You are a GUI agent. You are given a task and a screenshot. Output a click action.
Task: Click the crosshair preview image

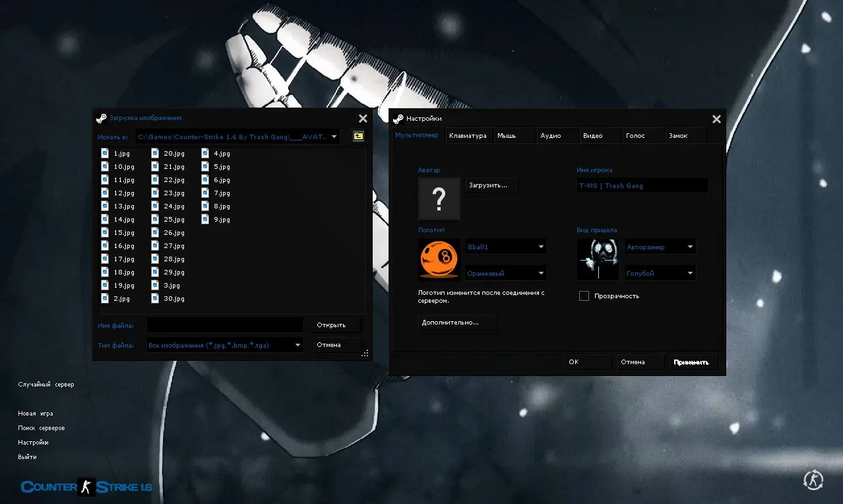[x=598, y=259]
